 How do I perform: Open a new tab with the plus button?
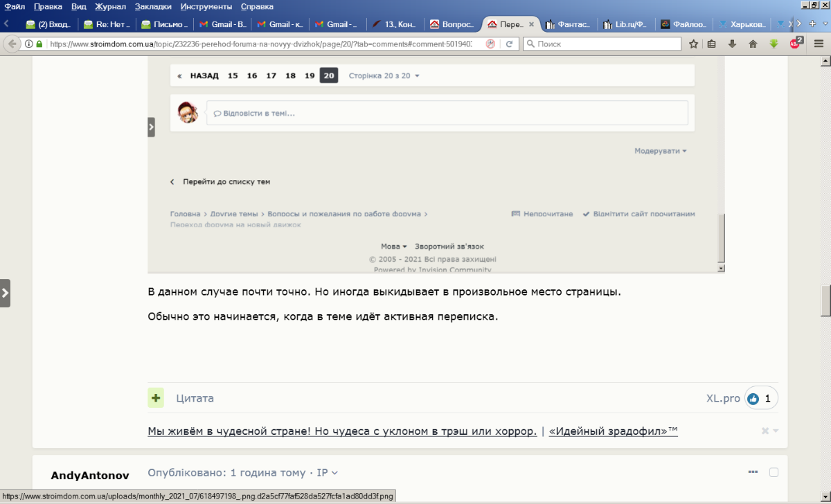tap(813, 24)
